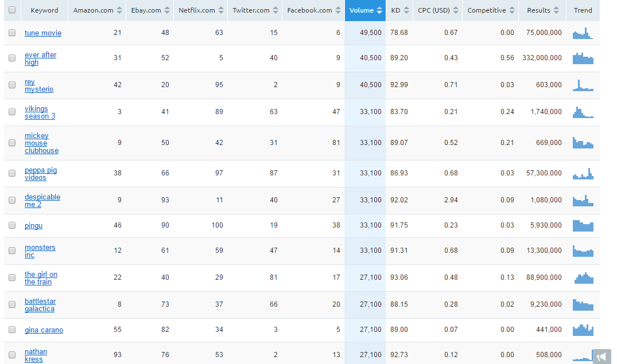Image resolution: width=617 pixels, height=364 pixels.
Task: Click results value 88,900,000
Action: pyautogui.click(x=544, y=277)
